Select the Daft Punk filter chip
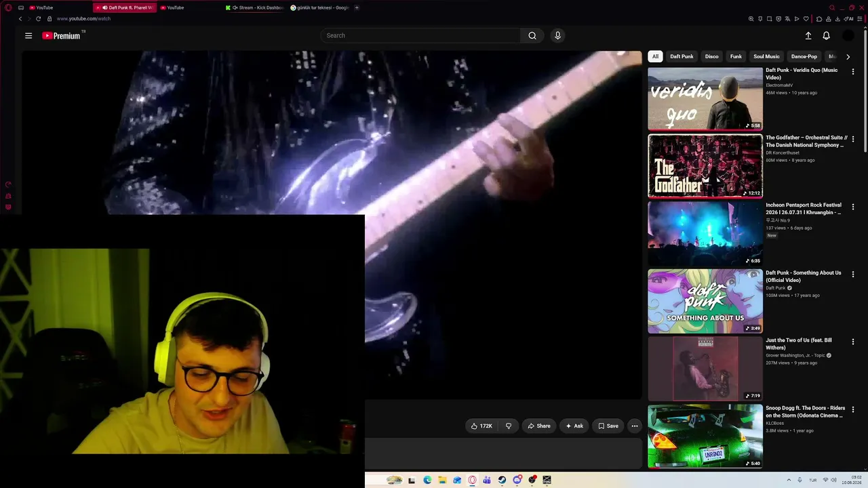This screenshot has height=488, width=868. pos(682,56)
